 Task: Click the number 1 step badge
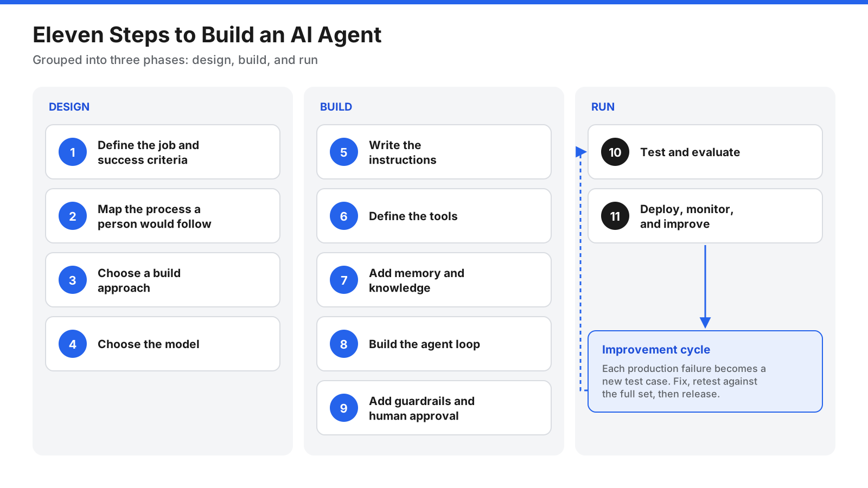tap(73, 152)
